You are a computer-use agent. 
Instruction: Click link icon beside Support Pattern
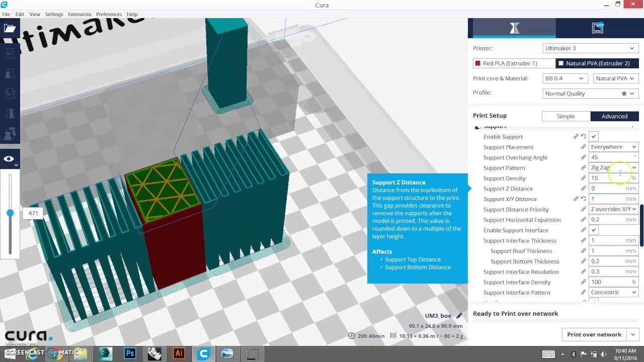[584, 168]
